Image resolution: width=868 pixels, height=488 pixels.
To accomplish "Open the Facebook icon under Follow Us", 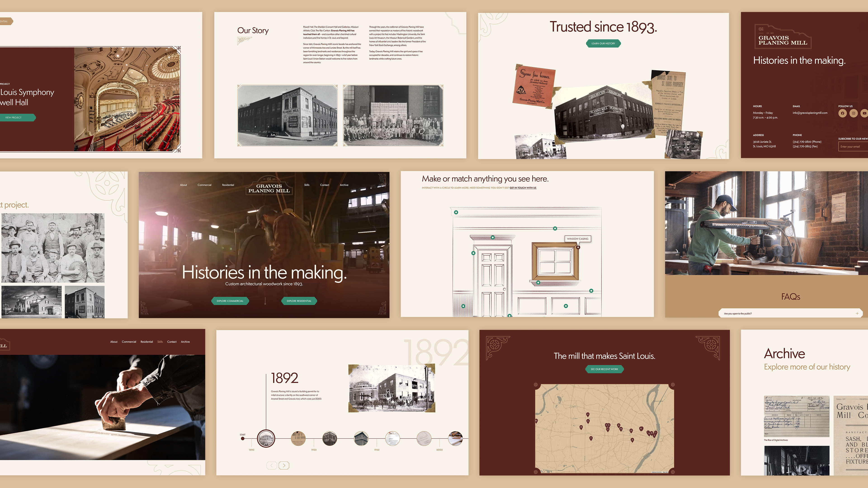I will coord(842,113).
